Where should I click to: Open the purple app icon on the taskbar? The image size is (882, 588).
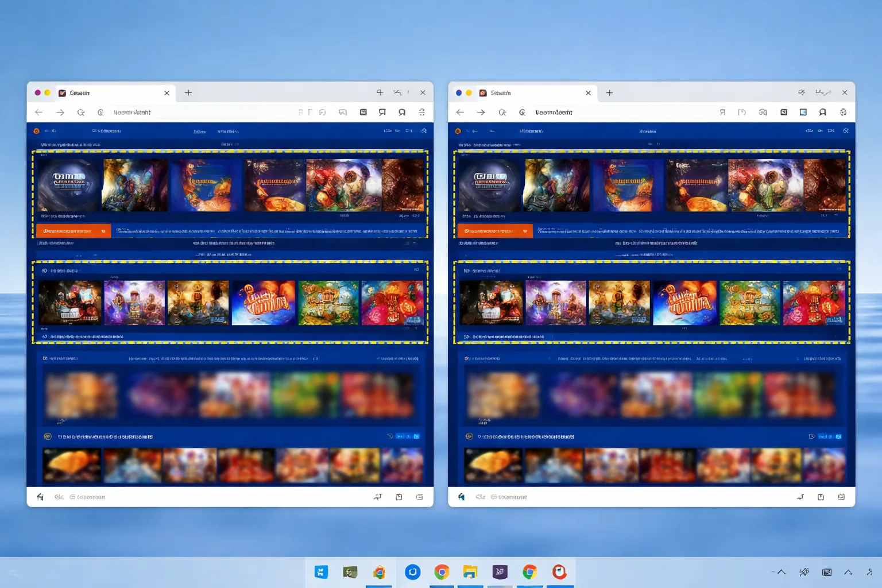tap(500, 572)
